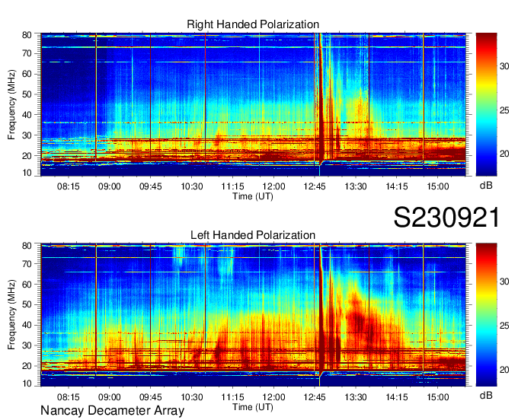The image size is (518, 420).
Task: Click the 20 dB label on Right Handed color bar
Action: pos(504,154)
